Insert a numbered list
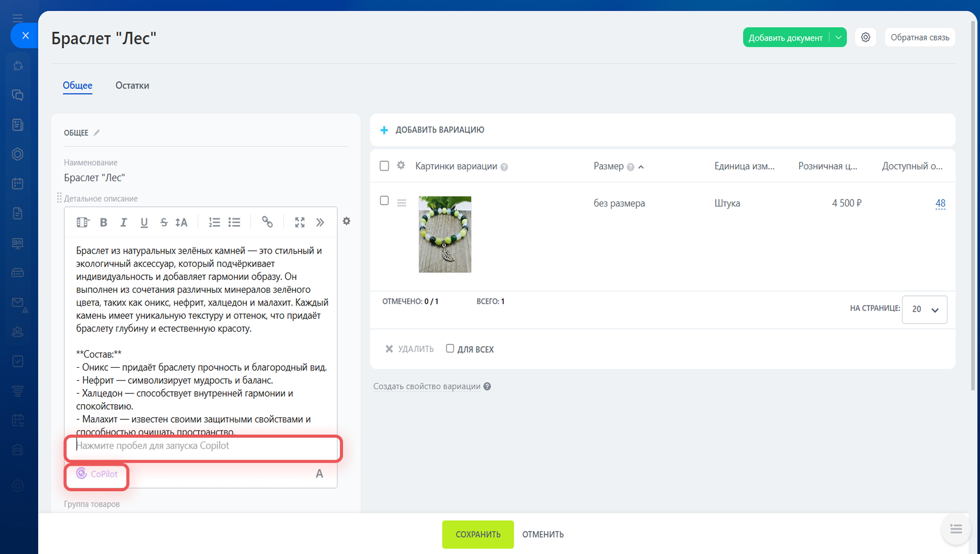 coord(214,222)
